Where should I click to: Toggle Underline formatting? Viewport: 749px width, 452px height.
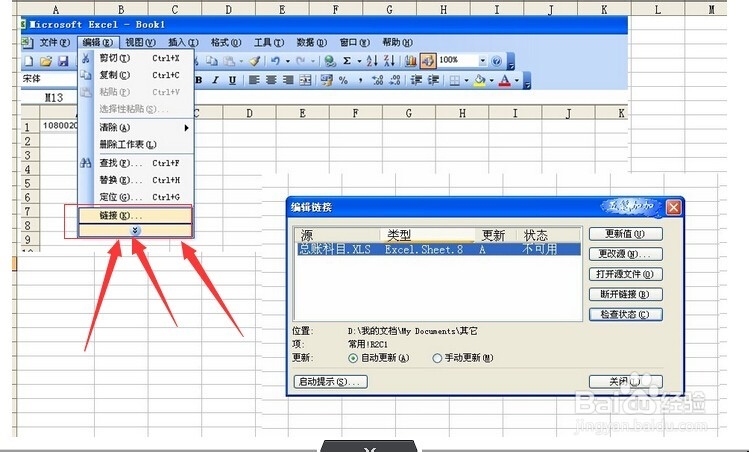point(232,80)
